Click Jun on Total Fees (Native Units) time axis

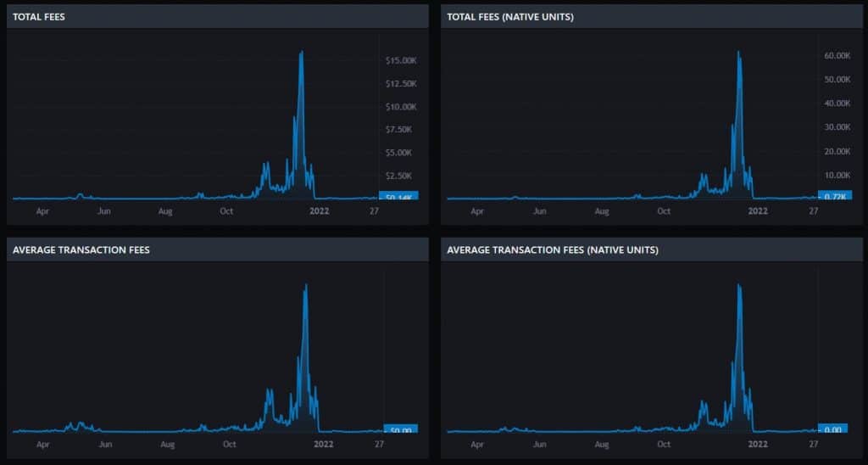pyautogui.click(x=539, y=211)
